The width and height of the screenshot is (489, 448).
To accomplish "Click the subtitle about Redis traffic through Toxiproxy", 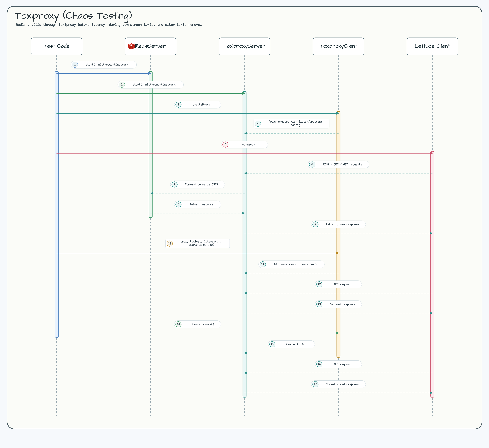I will [109, 25].
